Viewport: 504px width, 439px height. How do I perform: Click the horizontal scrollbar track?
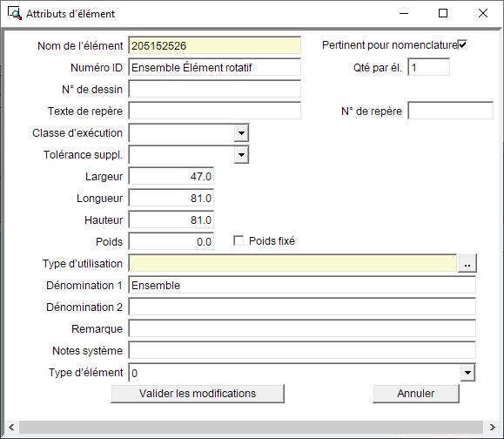coord(252,427)
